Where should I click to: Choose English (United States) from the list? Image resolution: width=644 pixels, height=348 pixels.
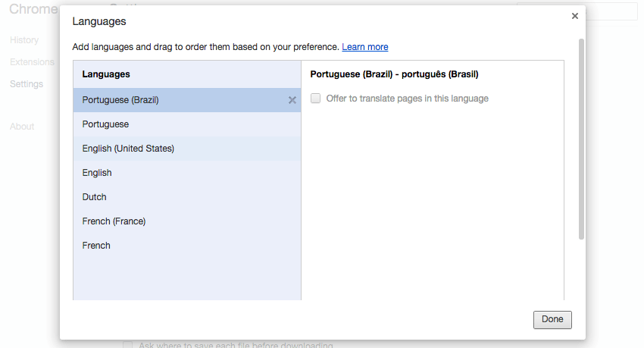128,149
